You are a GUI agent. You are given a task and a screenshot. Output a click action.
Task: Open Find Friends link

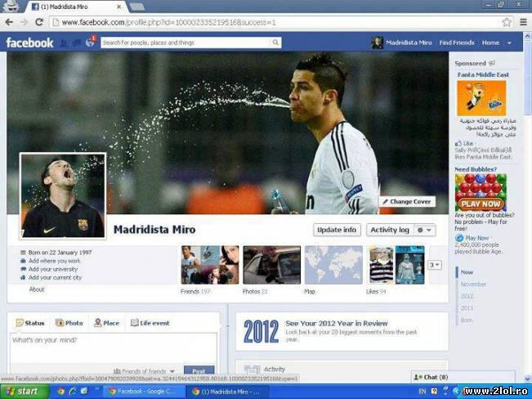(x=457, y=43)
